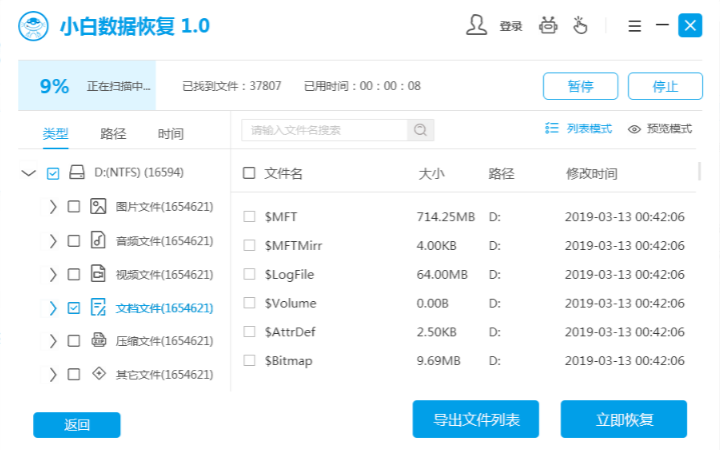720x450 pixels.
Task: Click the recover now (立即恢复) button
Action: point(623,419)
